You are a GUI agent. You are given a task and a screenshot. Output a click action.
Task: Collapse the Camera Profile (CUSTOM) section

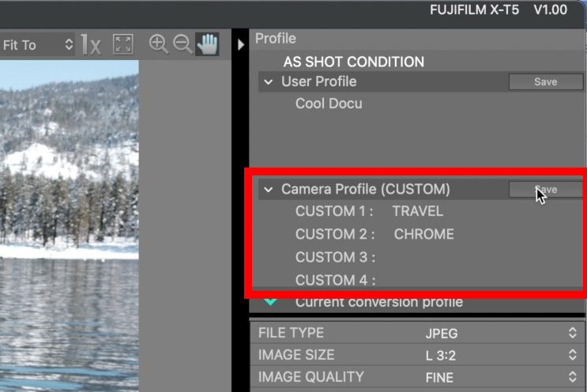click(269, 190)
